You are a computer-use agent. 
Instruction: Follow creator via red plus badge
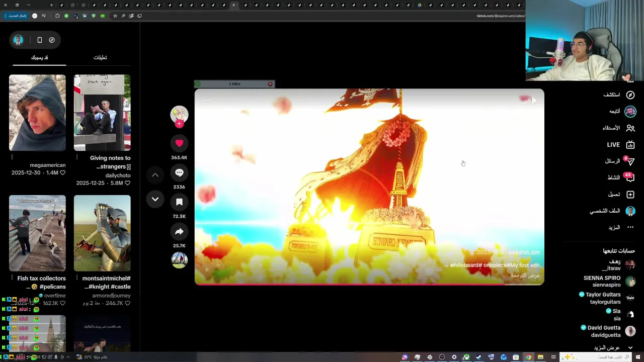pos(179,124)
